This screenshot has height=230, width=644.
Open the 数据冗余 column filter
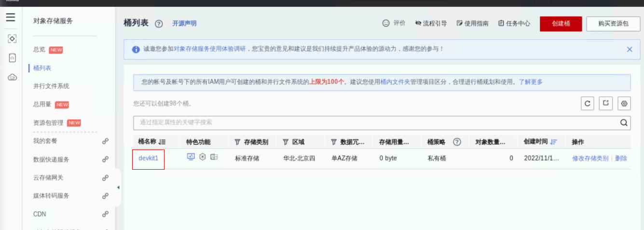(x=333, y=142)
